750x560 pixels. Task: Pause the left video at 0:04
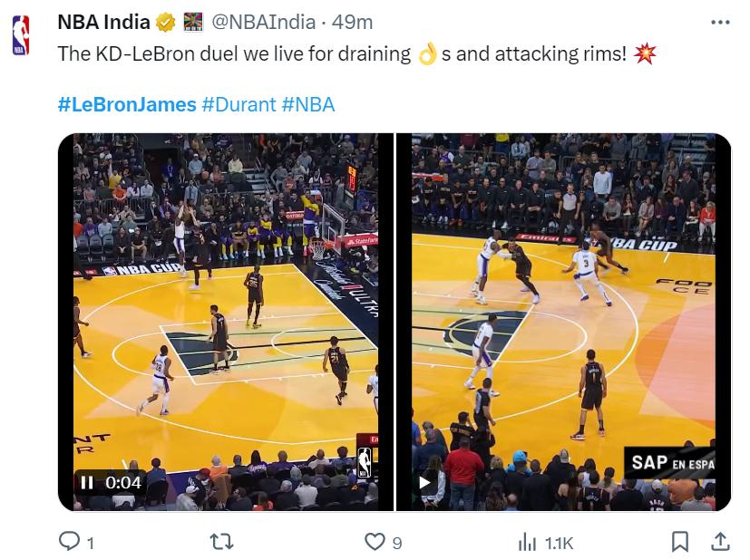[86, 483]
